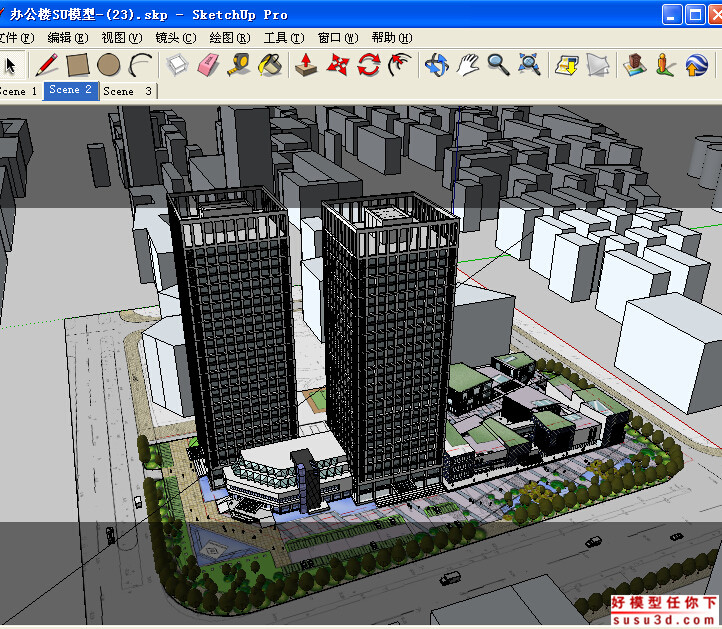
Task: Click the Place Model icon
Action: click(x=666, y=65)
